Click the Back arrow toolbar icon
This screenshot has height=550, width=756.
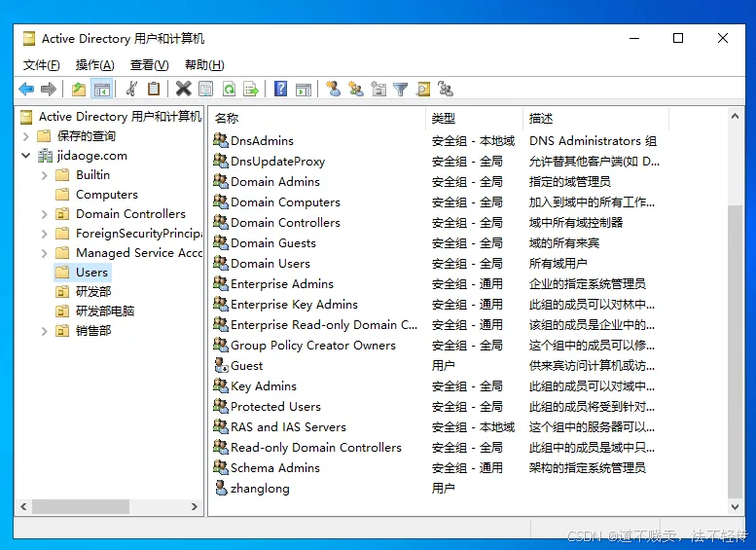pos(26,89)
